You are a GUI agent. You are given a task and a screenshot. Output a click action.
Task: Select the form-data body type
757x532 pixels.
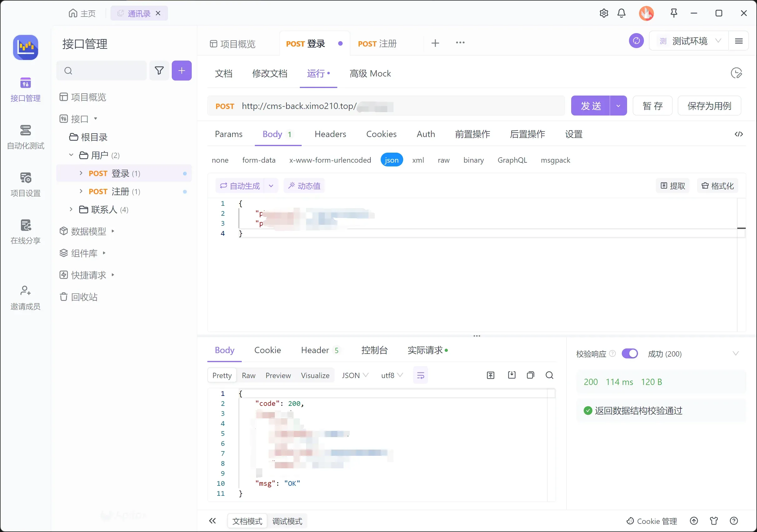pos(259,160)
